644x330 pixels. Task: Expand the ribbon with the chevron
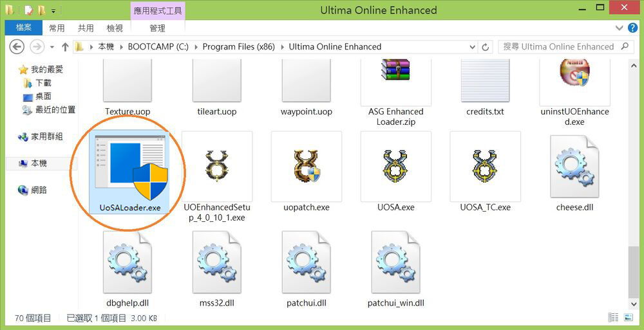pos(620,28)
